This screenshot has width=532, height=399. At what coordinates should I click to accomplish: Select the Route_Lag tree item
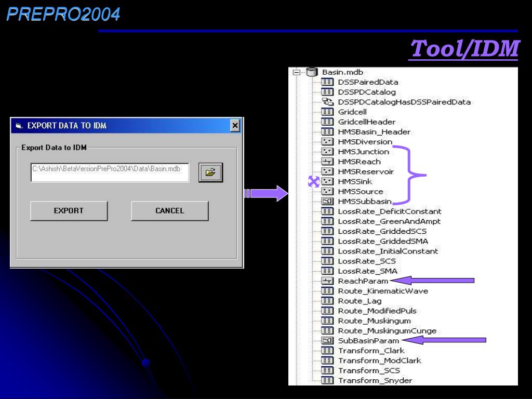pos(360,301)
